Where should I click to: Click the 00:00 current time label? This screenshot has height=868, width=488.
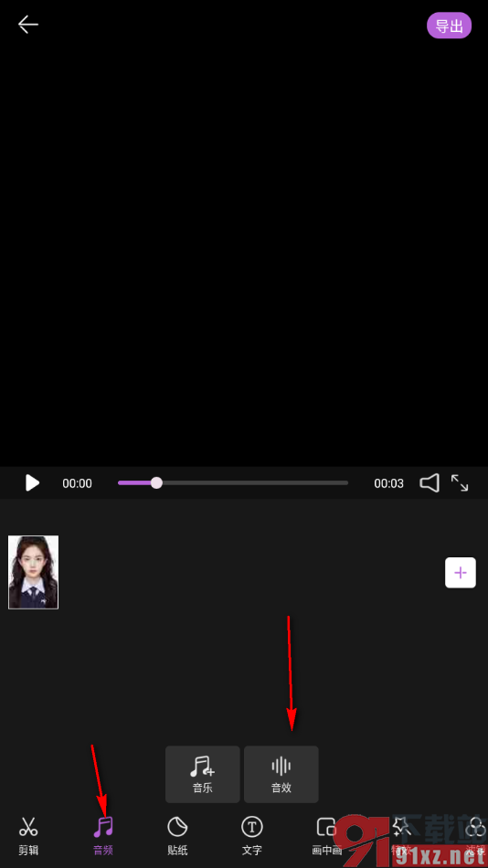point(77,483)
